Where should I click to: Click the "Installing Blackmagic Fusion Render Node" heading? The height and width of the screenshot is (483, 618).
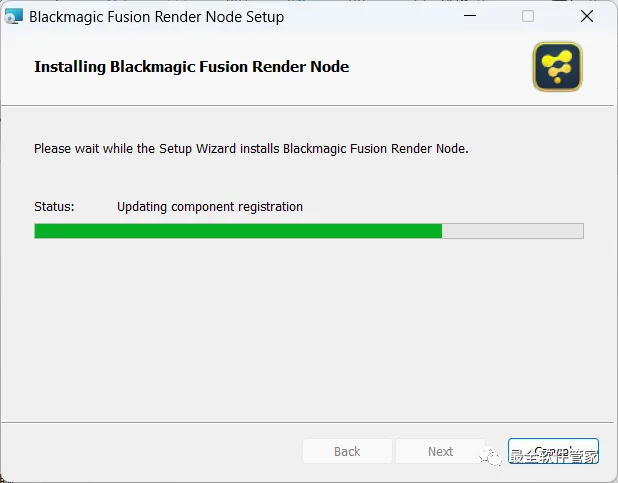pos(192,67)
